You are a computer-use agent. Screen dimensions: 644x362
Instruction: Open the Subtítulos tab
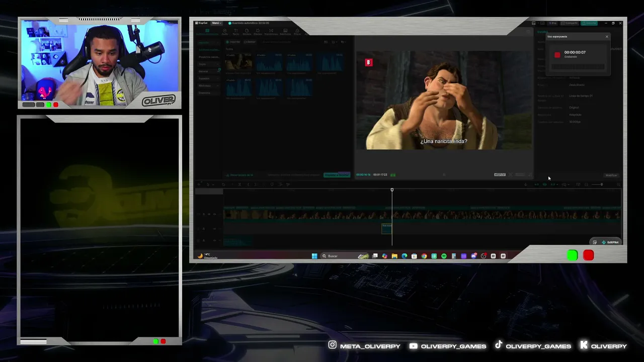tap(285, 32)
